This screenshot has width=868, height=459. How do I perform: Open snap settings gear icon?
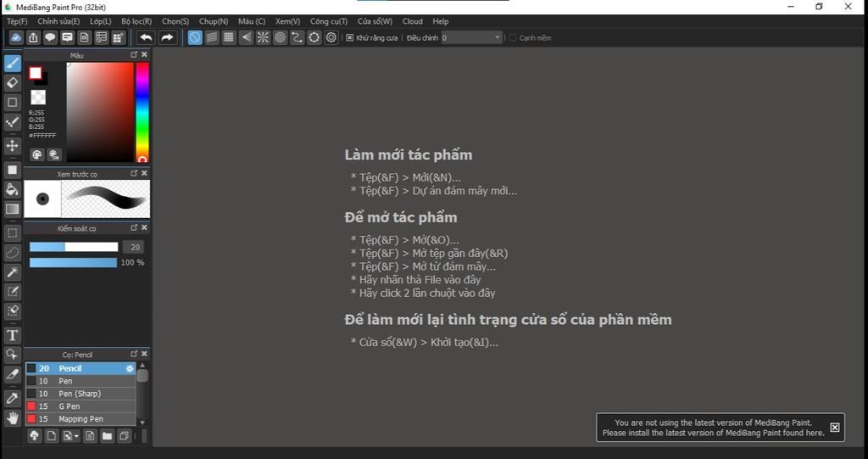(331, 37)
